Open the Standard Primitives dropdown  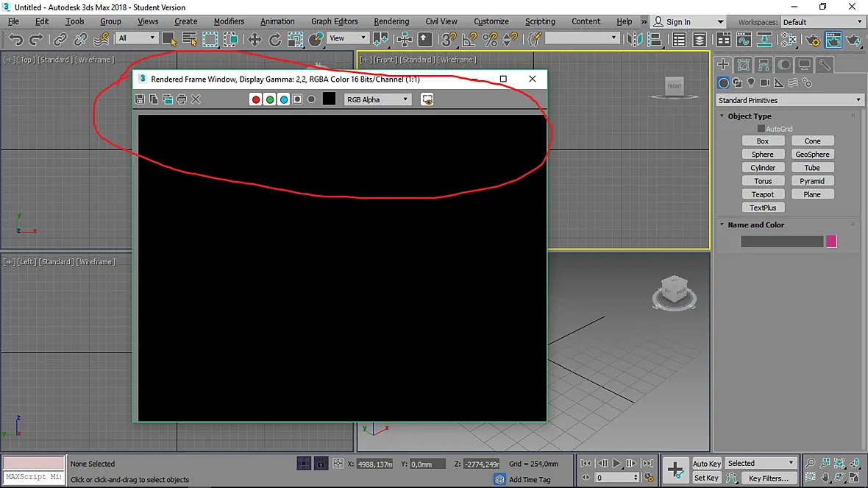790,100
